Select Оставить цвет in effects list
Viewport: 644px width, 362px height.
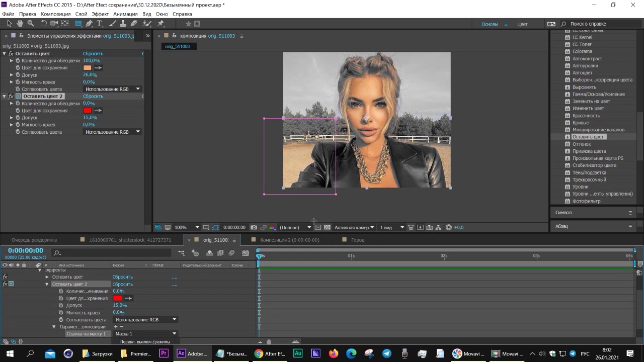tap(588, 137)
